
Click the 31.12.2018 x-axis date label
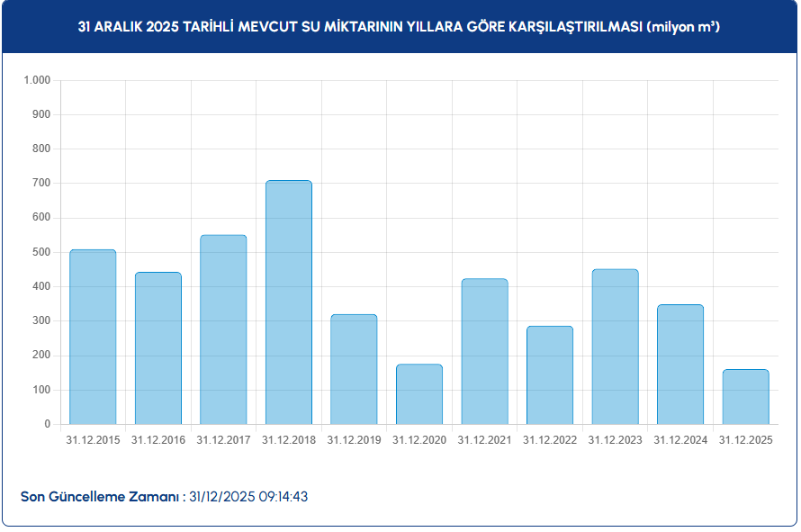coord(289,440)
